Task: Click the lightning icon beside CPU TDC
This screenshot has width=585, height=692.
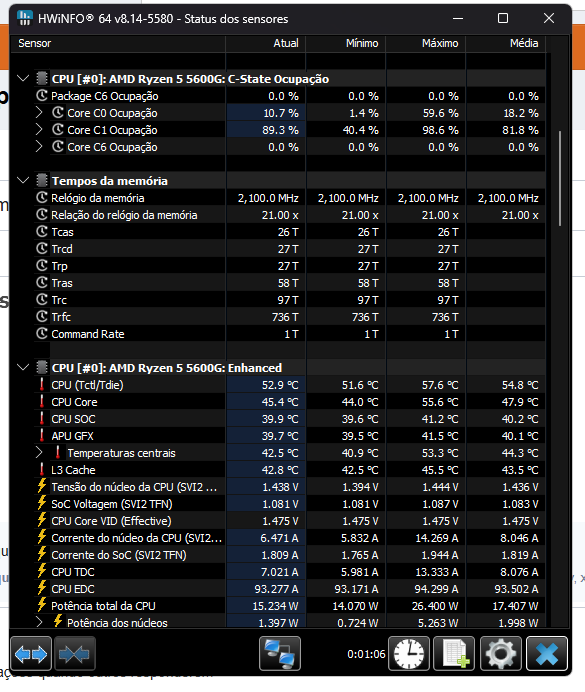Action: [x=42, y=571]
